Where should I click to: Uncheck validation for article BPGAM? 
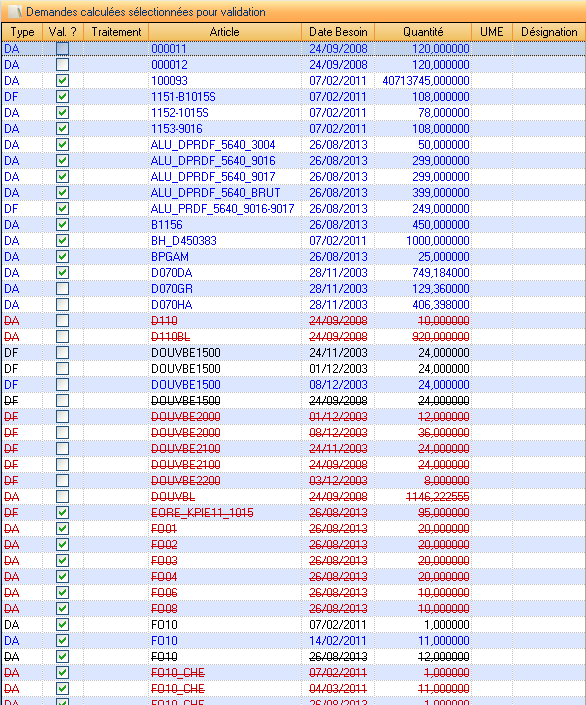tap(63, 257)
